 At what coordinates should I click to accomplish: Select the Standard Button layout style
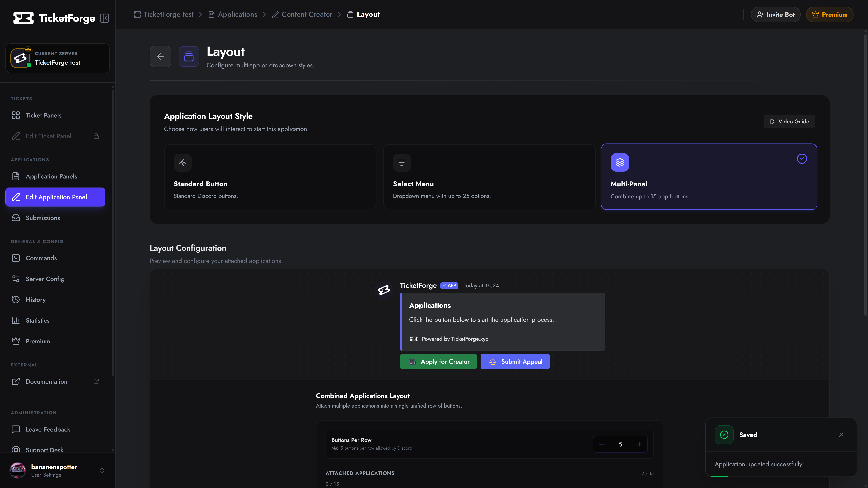pyautogui.click(x=270, y=177)
